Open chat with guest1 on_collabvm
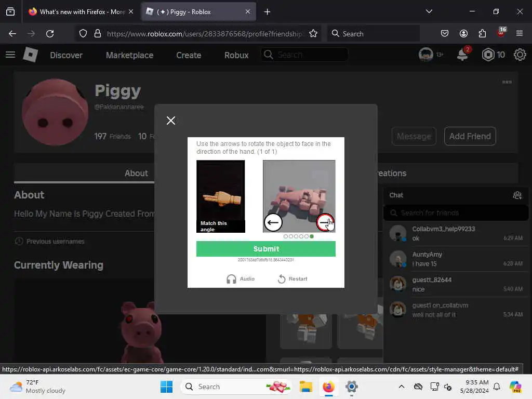Viewport: 532px width, 399px height. pos(456,310)
